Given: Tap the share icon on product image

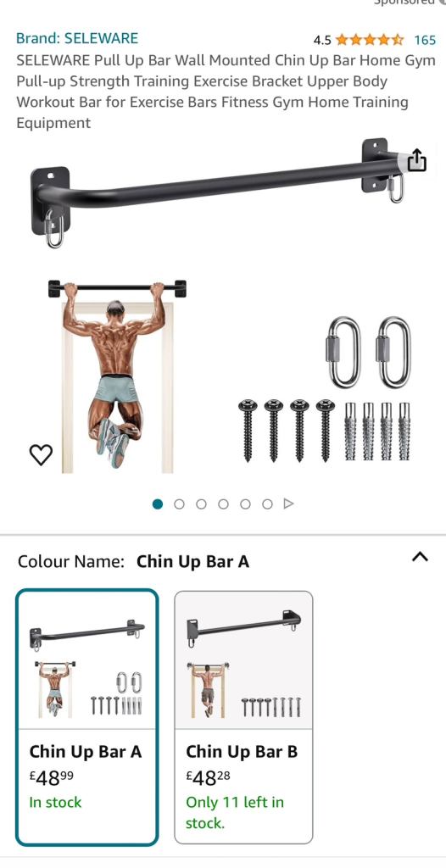Looking at the screenshot, I should pos(417,160).
